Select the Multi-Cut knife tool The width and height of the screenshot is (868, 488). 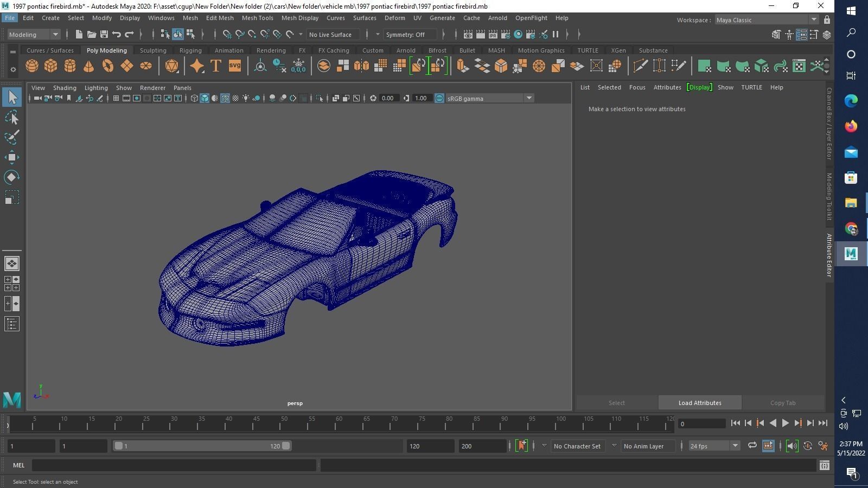tap(640, 66)
